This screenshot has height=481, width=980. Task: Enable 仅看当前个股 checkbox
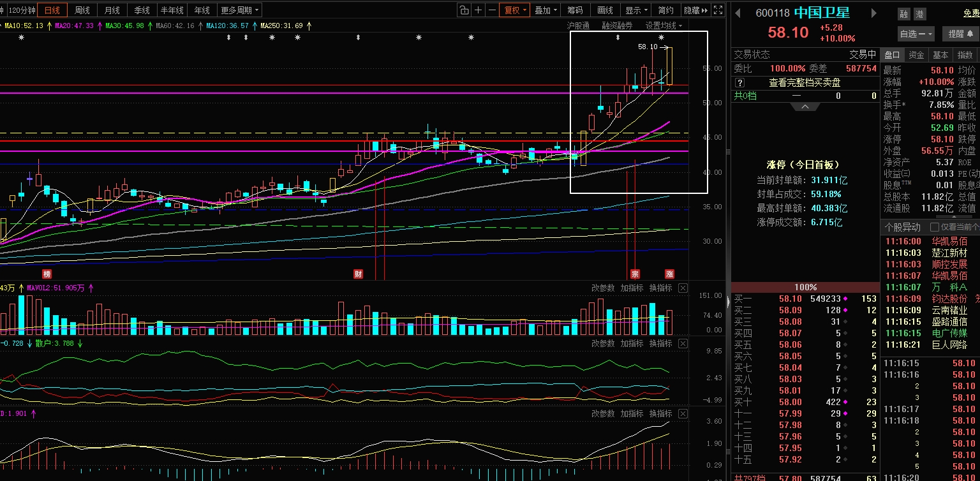935,227
